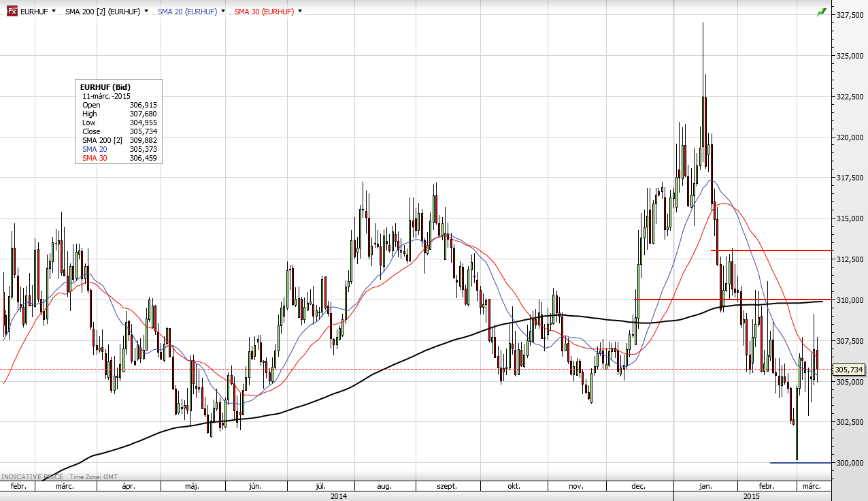Click the jan. month label on time axis

(705, 487)
